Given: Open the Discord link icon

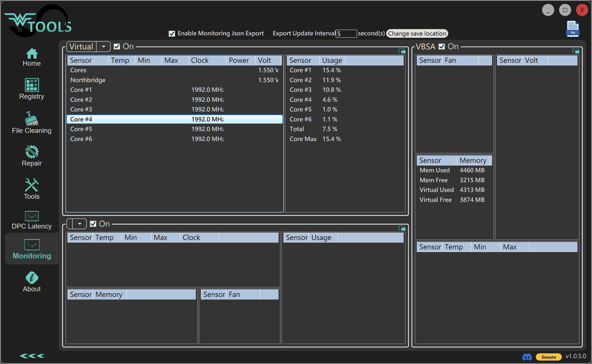Looking at the screenshot, I should coord(527,357).
